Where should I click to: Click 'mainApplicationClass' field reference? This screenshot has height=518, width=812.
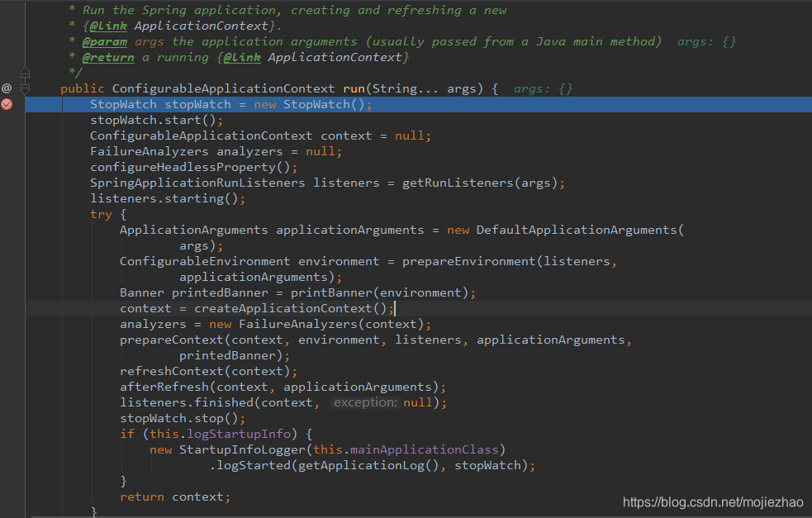pyautogui.click(x=424, y=449)
